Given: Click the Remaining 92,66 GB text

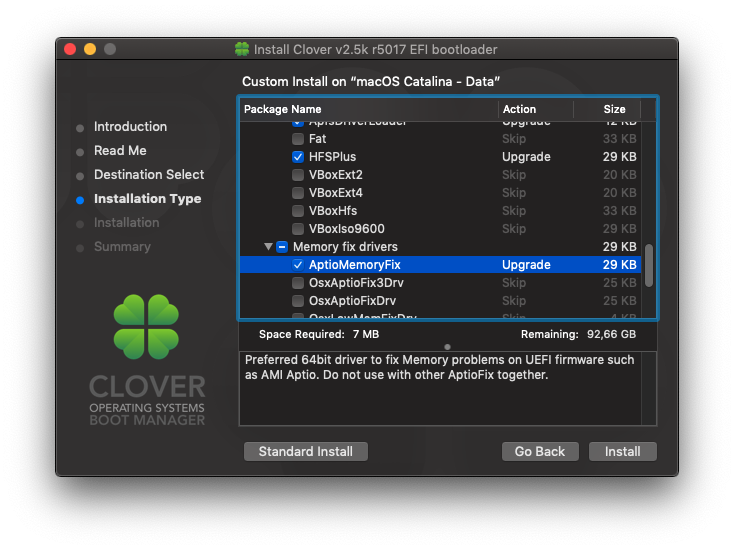Looking at the screenshot, I should [578, 334].
